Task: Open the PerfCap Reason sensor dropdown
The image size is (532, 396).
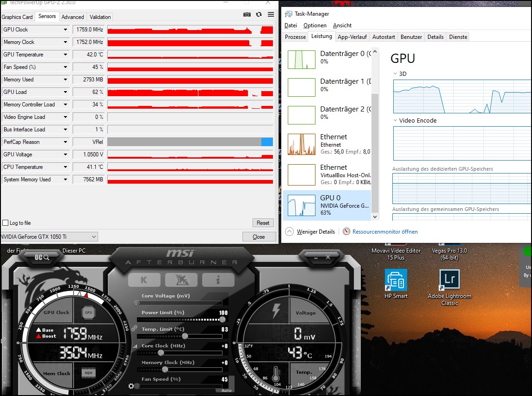Action: point(65,142)
